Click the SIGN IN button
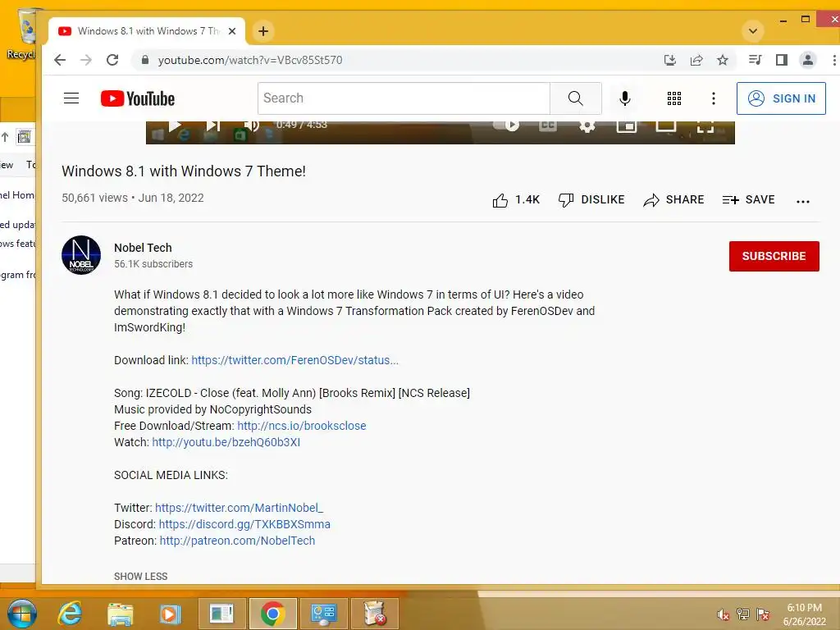Image resolution: width=840 pixels, height=630 pixels. 781,98
